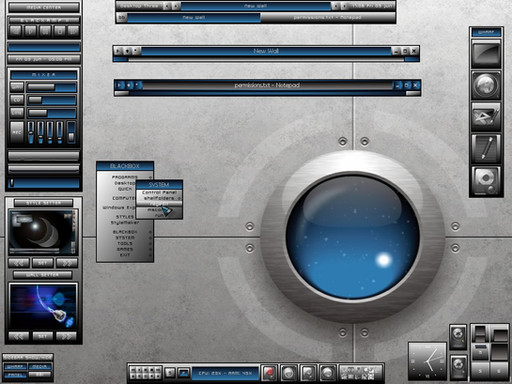
Task: Click the red icon in bottom toolbar
Action: click(269, 372)
